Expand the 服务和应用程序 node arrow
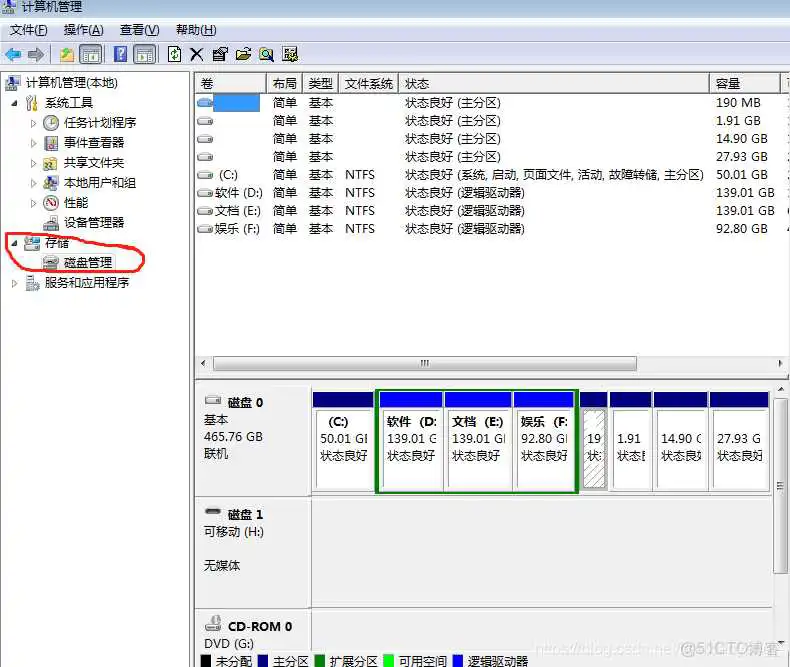Viewport: 790px width, 667px height. [x=14, y=284]
